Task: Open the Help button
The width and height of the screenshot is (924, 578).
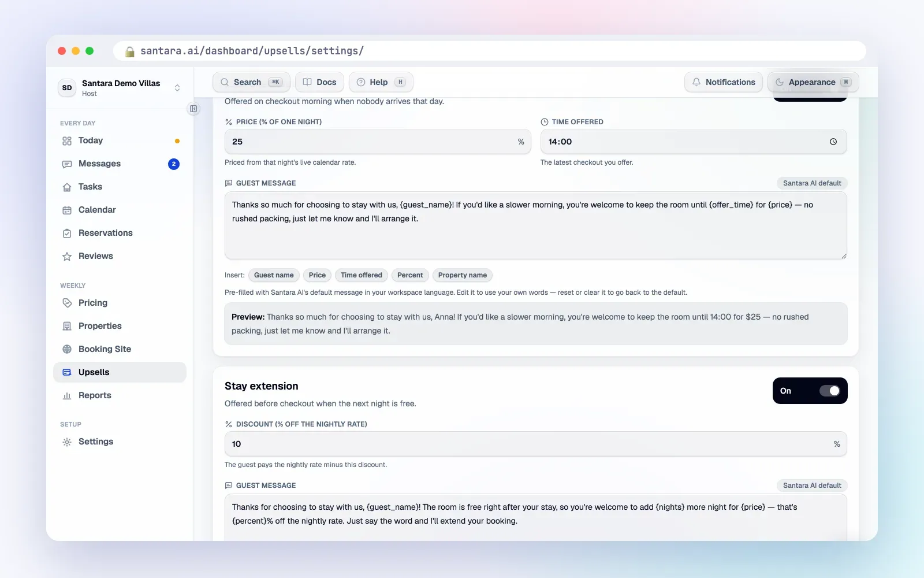Action: click(x=381, y=82)
